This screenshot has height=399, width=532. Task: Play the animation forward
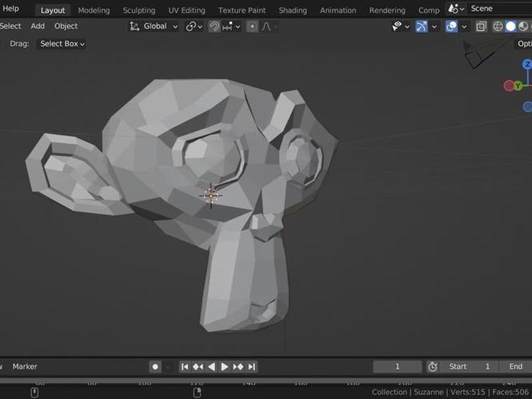(224, 367)
